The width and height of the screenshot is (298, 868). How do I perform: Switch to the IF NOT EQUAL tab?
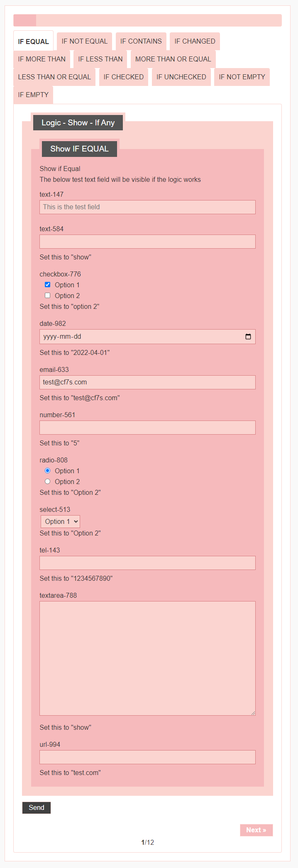84,42
